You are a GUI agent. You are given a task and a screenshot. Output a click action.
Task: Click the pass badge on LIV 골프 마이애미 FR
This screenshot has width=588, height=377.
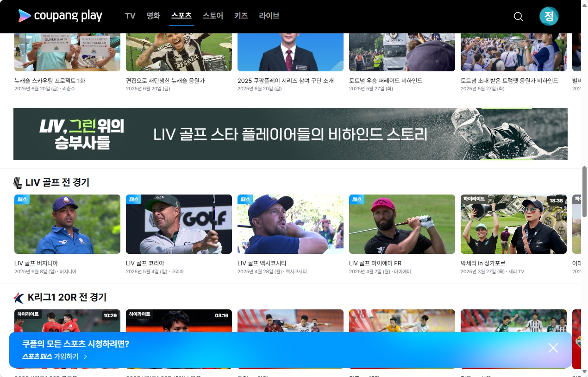pyautogui.click(x=357, y=199)
